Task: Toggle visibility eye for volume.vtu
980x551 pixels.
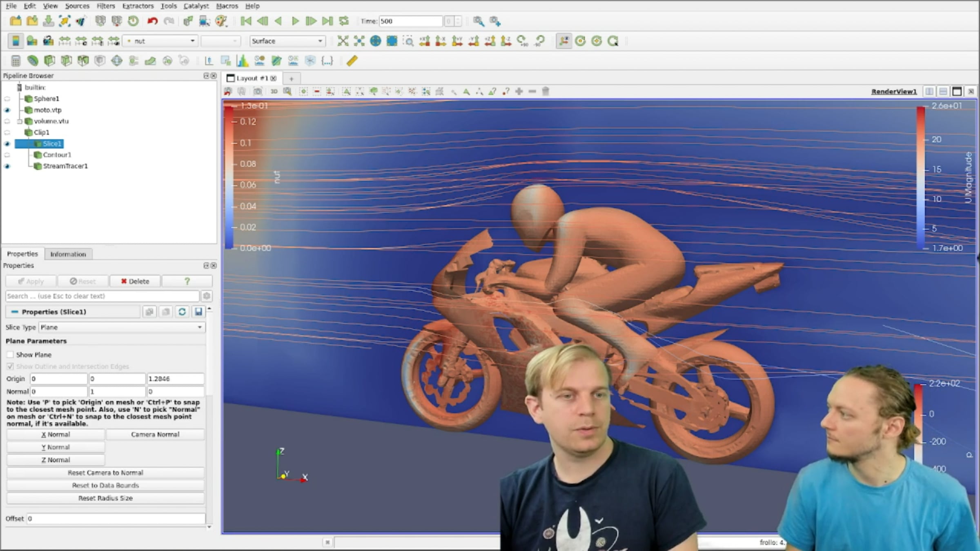Action: 7,121
